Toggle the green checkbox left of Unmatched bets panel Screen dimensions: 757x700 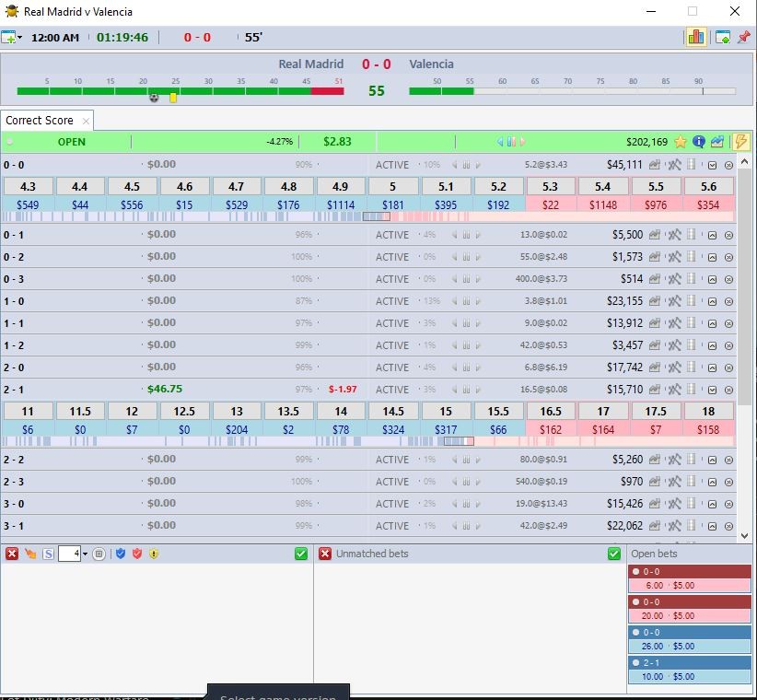click(301, 554)
